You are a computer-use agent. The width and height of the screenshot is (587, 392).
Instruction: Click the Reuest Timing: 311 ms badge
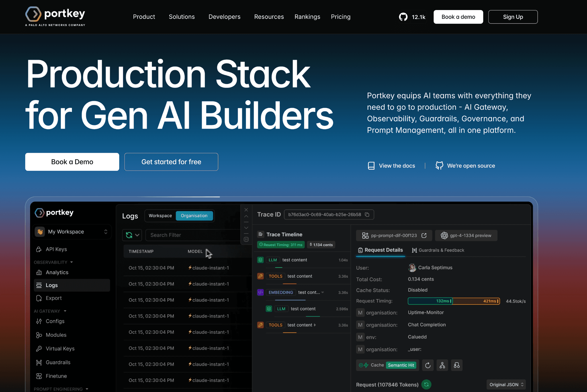pyautogui.click(x=281, y=245)
